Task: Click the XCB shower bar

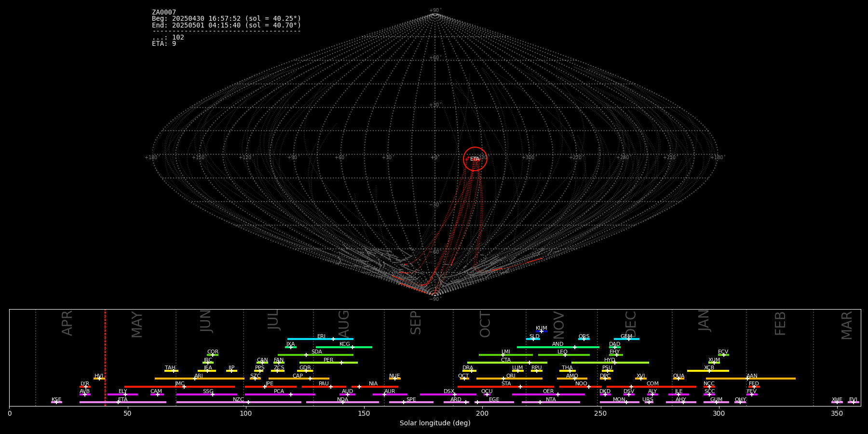Action: click(708, 371)
